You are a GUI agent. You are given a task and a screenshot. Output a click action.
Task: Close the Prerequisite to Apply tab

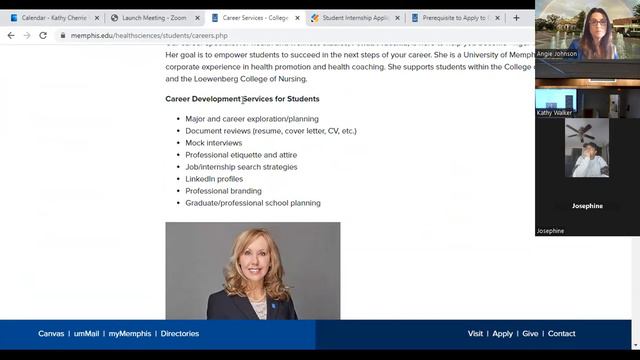point(498,18)
